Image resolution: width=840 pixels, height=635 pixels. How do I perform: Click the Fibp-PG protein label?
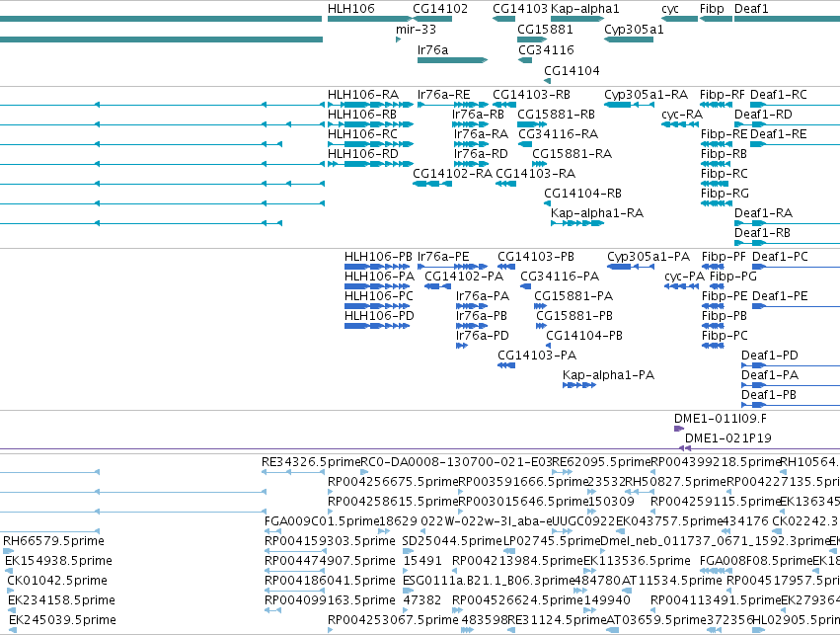(733, 278)
